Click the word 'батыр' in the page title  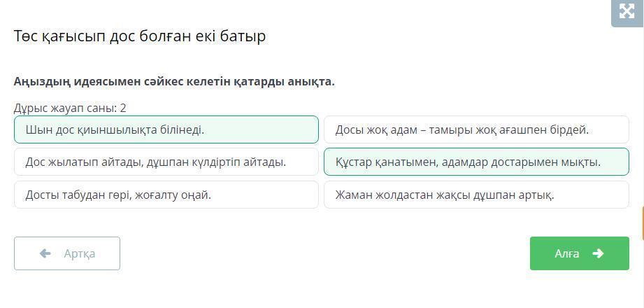[x=244, y=36]
